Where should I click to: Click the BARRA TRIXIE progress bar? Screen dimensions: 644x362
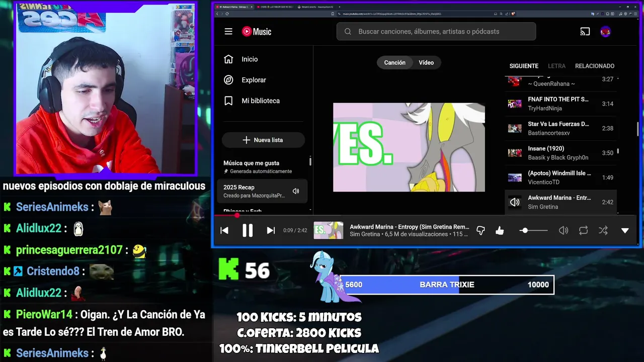tap(447, 285)
